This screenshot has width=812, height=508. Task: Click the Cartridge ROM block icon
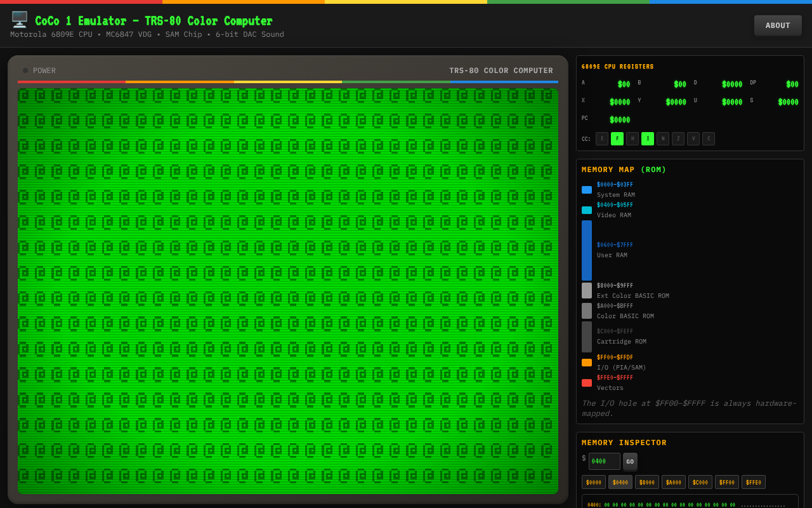(586, 336)
